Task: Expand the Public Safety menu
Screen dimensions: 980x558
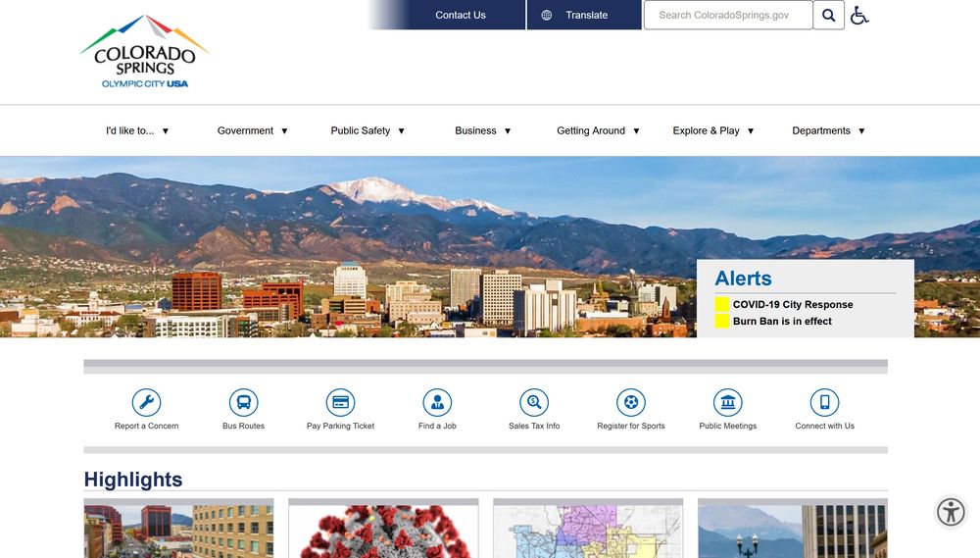Action: (368, 130)
